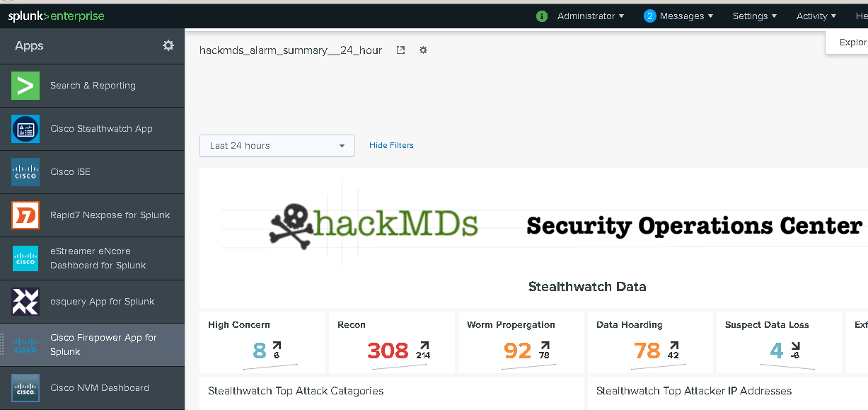Open dashboard export in new window
The image size is (868, 410).
coord(400,50)
